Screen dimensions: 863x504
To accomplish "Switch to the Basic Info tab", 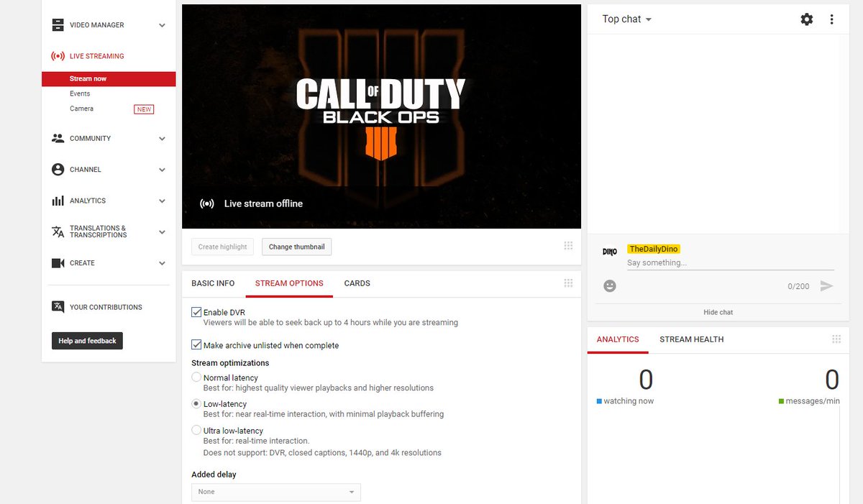I will 213,283.
